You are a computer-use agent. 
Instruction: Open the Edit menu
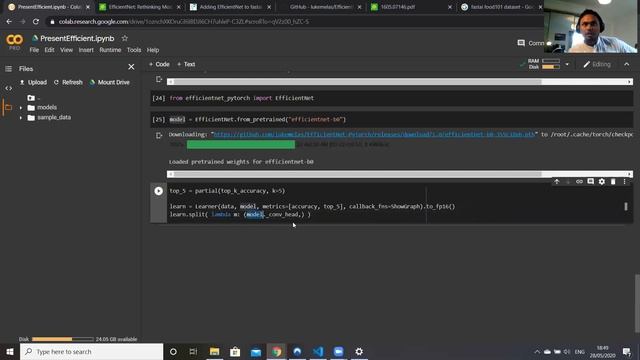pyautogui.click(x=49, y=50)
